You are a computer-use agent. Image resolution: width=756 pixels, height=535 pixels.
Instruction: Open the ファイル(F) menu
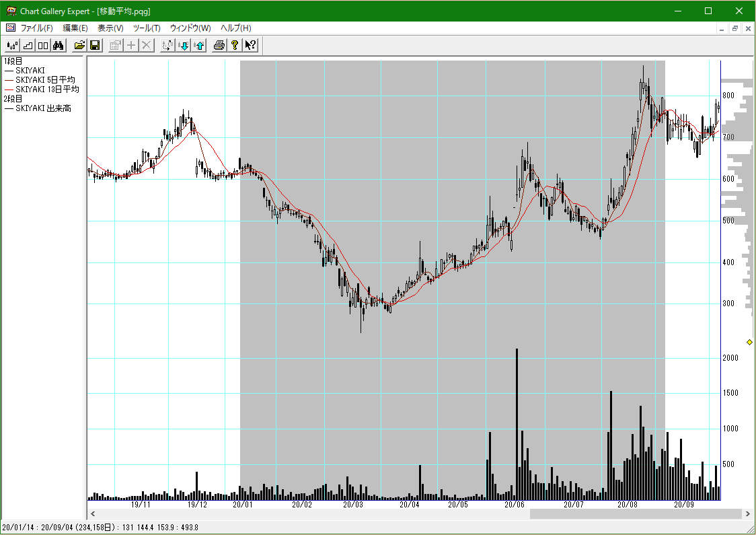(x=36, y=28)
